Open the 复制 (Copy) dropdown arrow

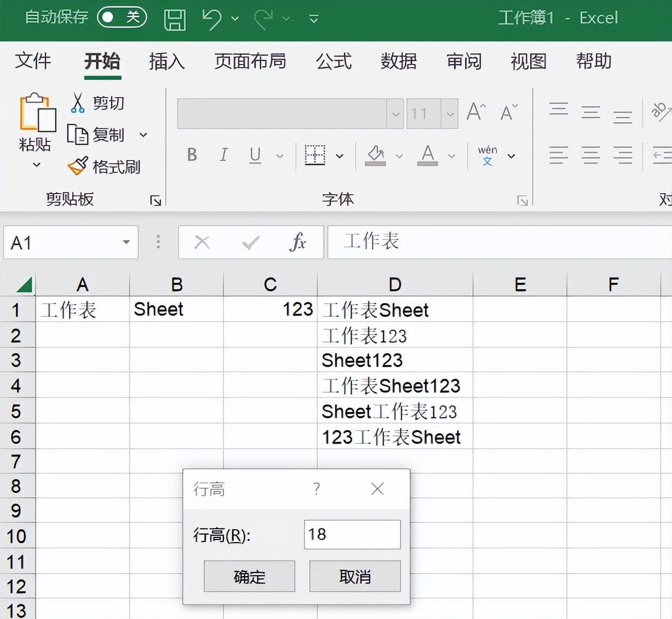[143, 135]
